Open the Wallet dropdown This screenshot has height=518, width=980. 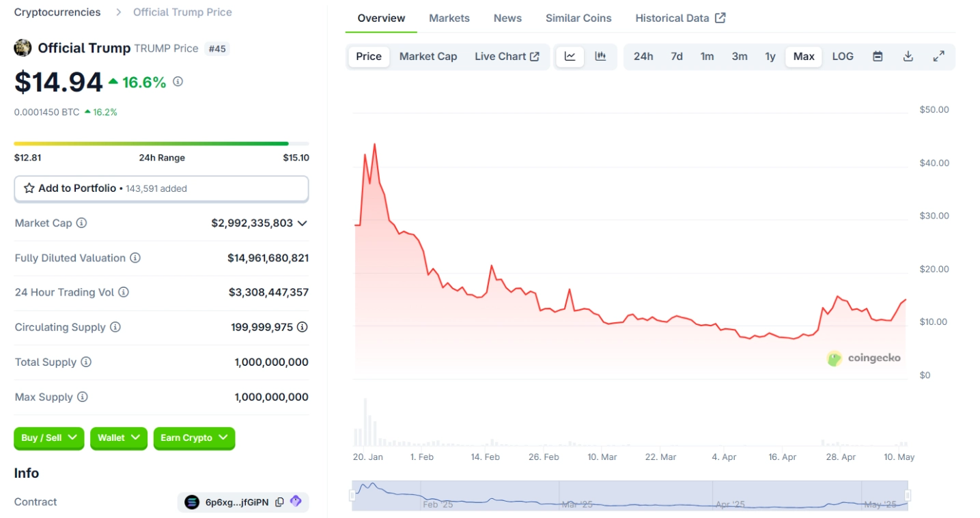pyautogui.click(x=119, y=438)
